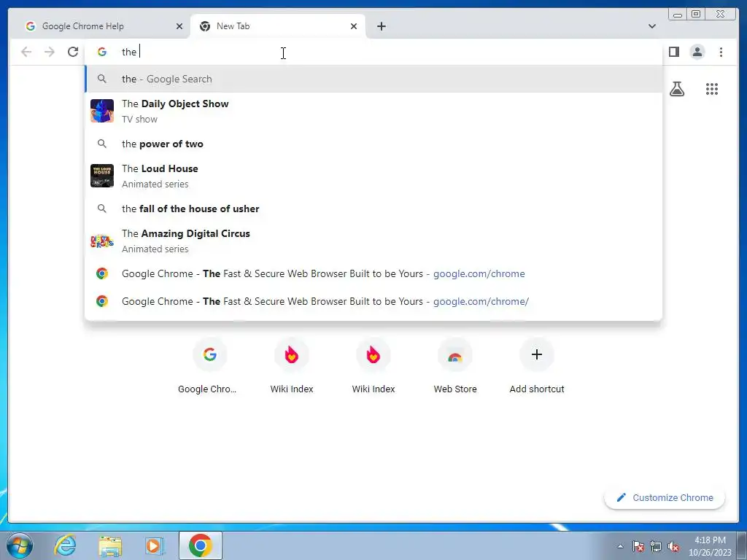
Task: Open the Google apps grid
Action: pos(712,89)
